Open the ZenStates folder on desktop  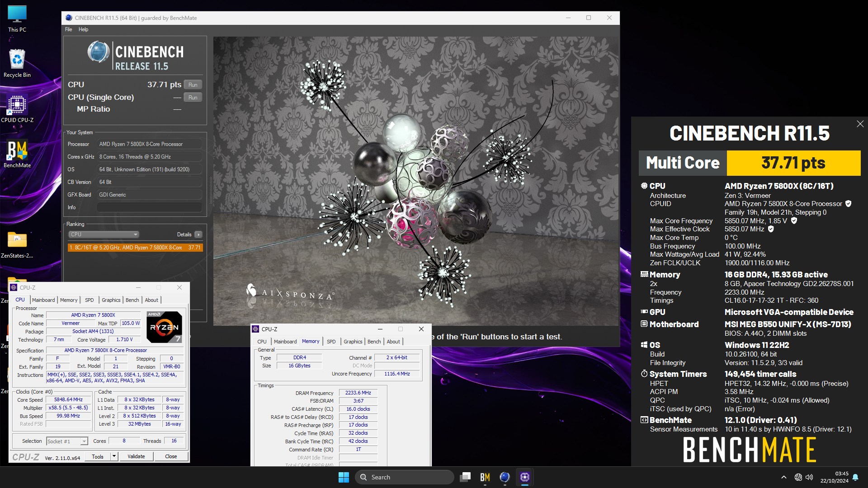[x=17, y=244]
